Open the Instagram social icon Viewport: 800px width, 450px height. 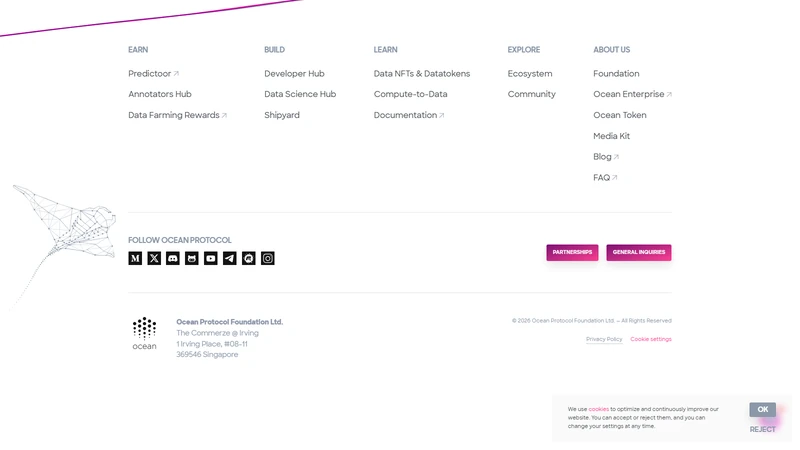click(x=268, y=258)
